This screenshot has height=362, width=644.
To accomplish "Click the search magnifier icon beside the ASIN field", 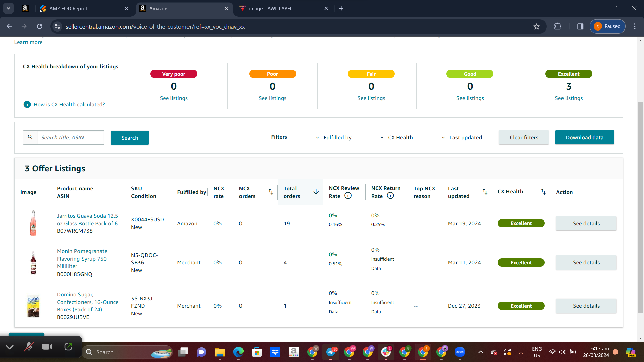I will (x=30, y=137).
